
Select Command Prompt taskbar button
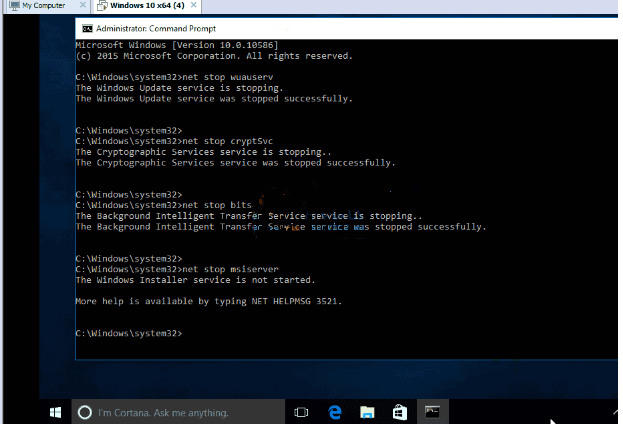coord(433,412)
